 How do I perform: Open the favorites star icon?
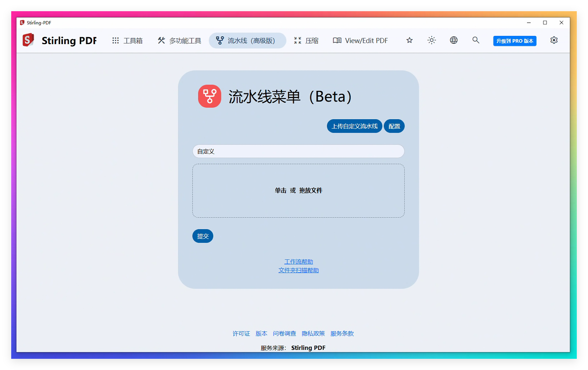click(409, 40)
